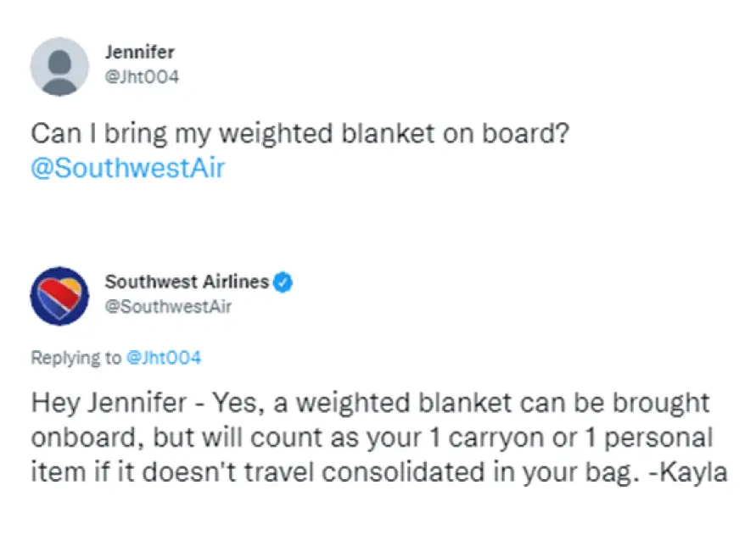This screenshot has height=535, width=756.
Task: Click the @Jht004 handle under Jennifer's name
Action: click(x=142, y=77)
